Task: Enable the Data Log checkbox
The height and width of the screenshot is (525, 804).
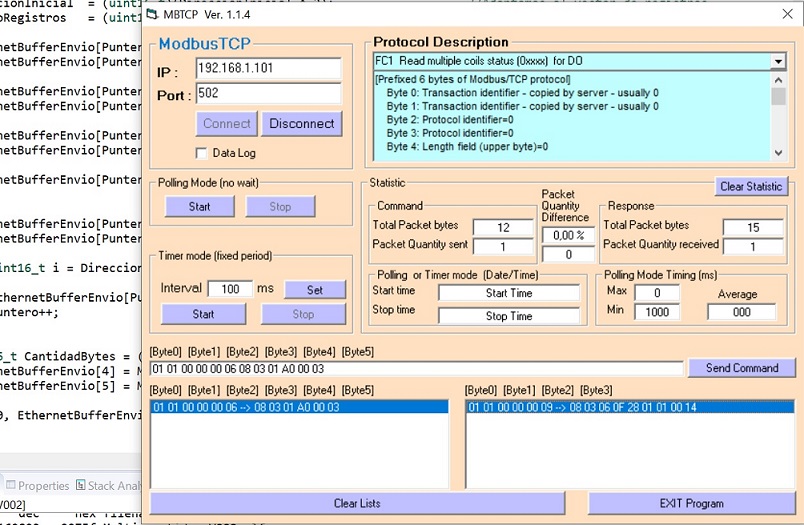Action: point(202,153)
